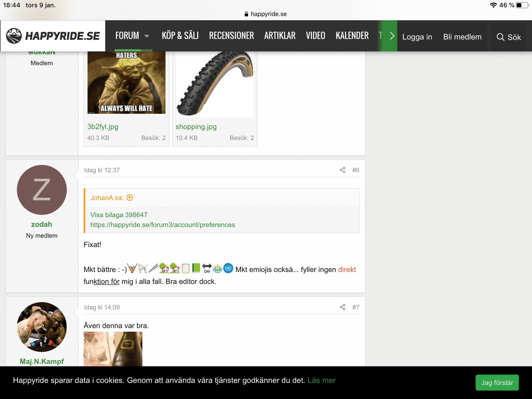Open the FORUM menu
This screenshot has width=532, height=399.
coord(127,36)
